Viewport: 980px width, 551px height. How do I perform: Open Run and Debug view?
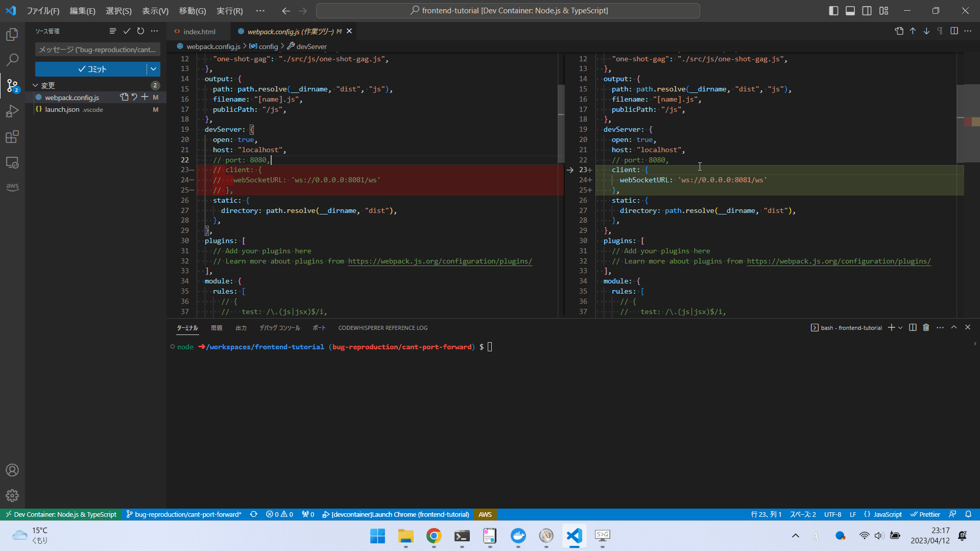(12, 111)
